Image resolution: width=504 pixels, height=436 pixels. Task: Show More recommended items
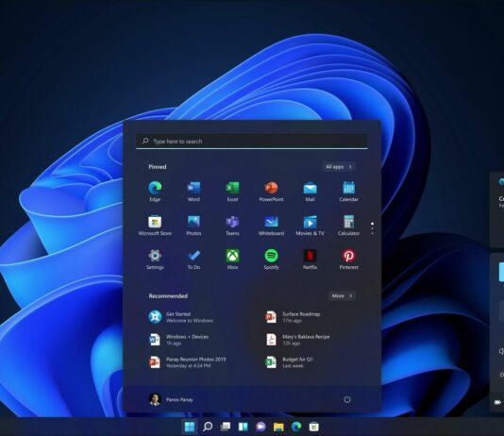point(342,296)
